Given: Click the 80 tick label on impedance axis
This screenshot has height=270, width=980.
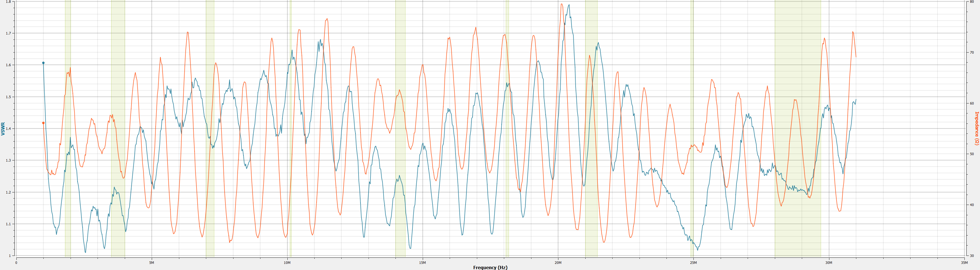Looking at the screenshot, I should 972,2.
